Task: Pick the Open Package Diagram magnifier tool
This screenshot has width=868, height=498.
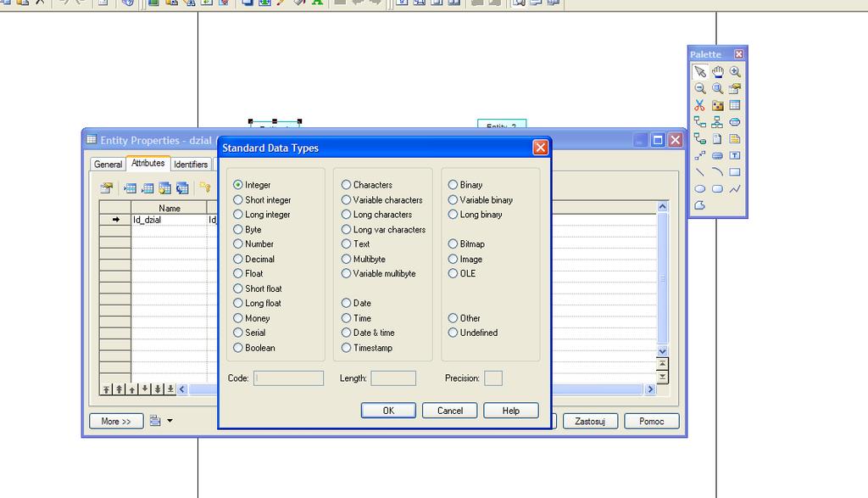Action: pyautogui.click(x=717, y=88)
